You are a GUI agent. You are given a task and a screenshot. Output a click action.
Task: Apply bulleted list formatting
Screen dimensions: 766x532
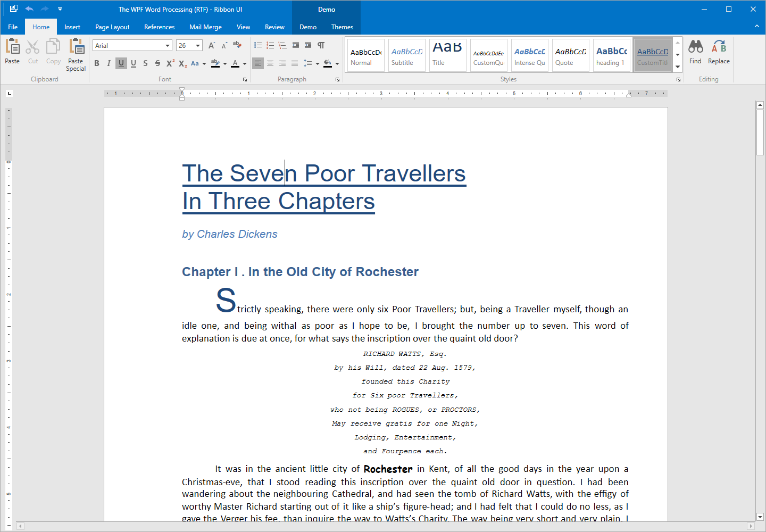257,45
